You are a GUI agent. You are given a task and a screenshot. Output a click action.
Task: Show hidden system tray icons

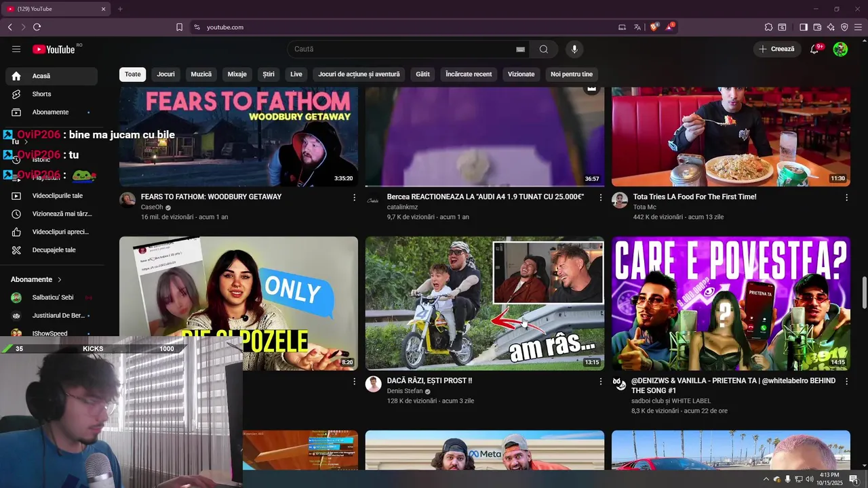pos(766,479)
